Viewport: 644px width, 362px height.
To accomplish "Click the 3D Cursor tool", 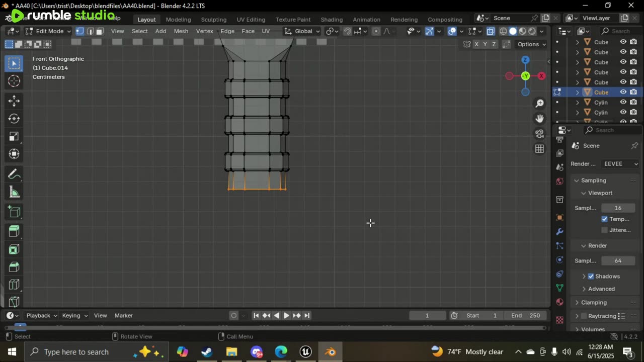I will (14, 81).
